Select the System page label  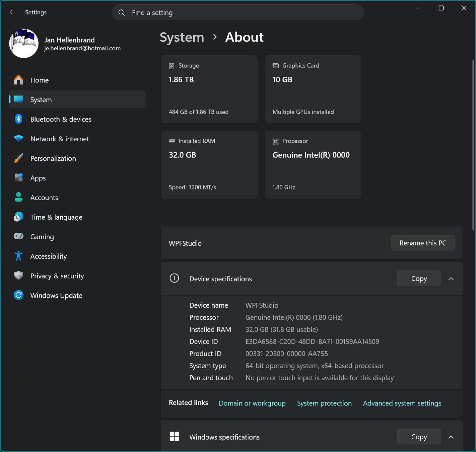point(41,100)
